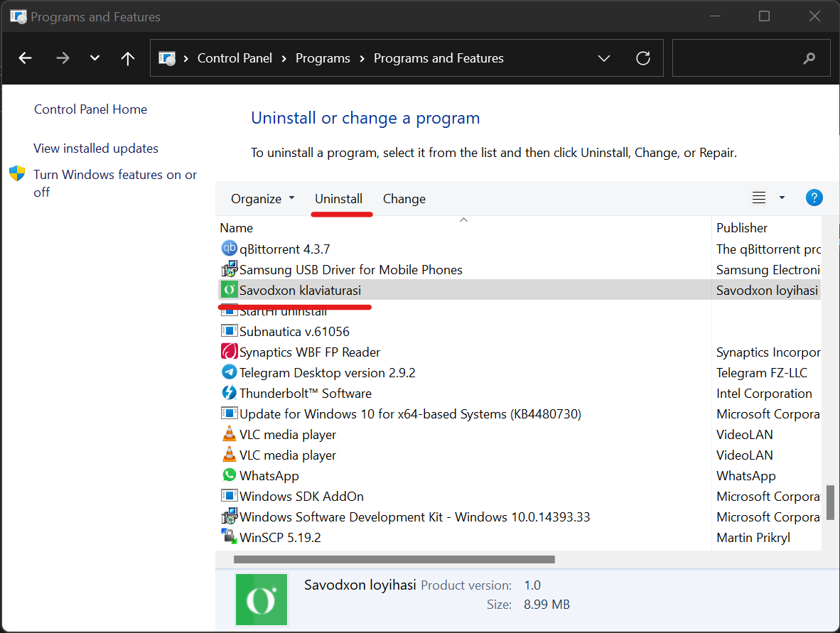The width and height of the screenshot is (840, 633).
Task: Go up one folder level
Action: click(x=128, y=58)
